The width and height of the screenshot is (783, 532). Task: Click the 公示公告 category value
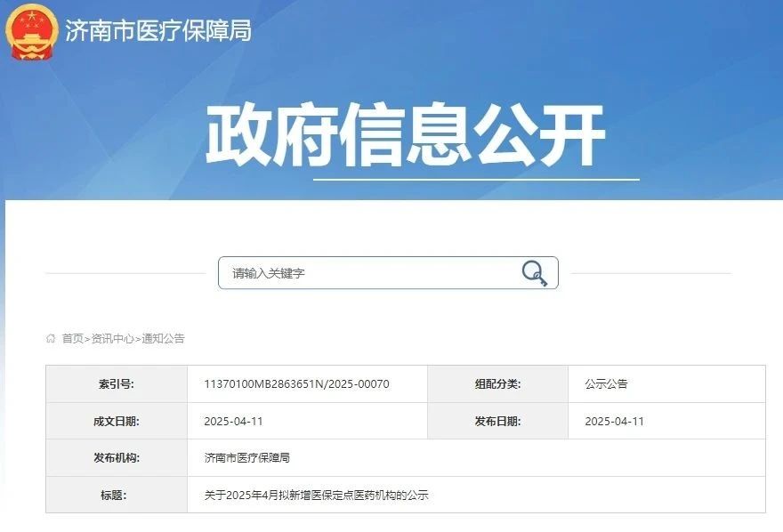coord(606,384)
